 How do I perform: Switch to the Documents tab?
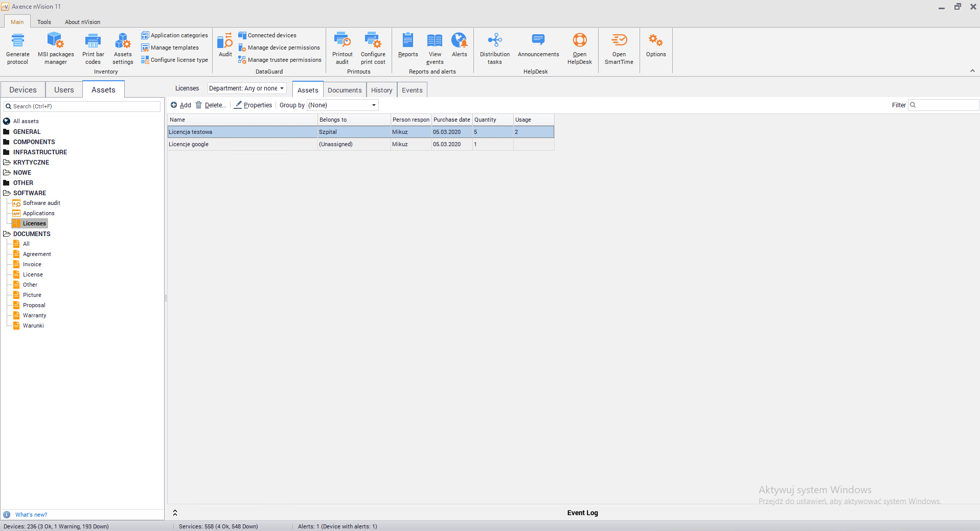345,90
